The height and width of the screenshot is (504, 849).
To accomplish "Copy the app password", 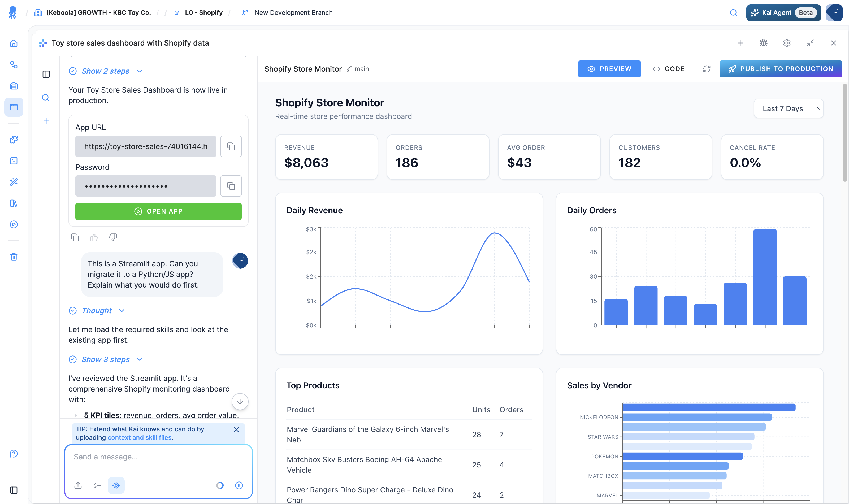I will point(231,186).
